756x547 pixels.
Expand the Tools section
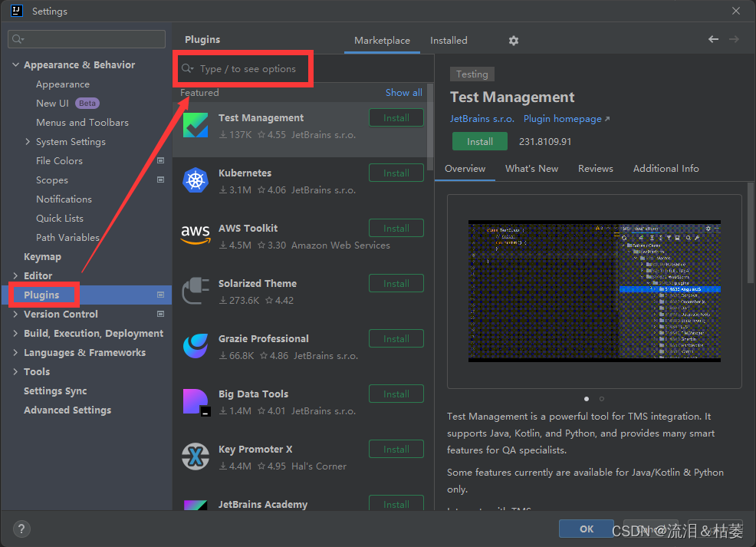coord(15,371)
